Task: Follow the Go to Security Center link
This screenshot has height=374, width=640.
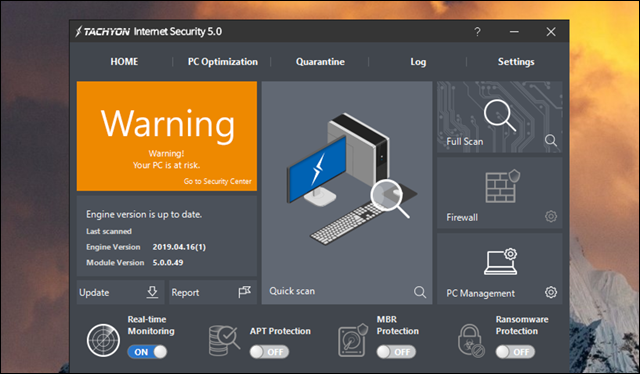Action: (218, 181)
